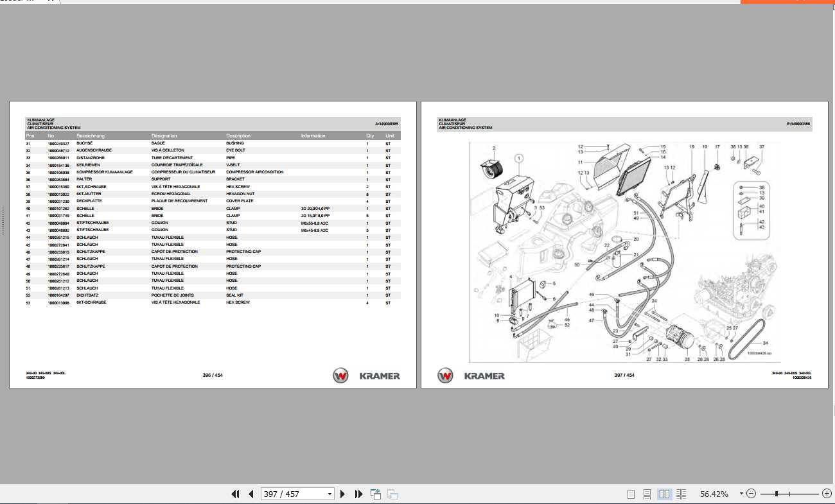Select the 'SEAL KIT' description cell
The height and width of the screenshot is (504, 835).
(x=234, y=295)
